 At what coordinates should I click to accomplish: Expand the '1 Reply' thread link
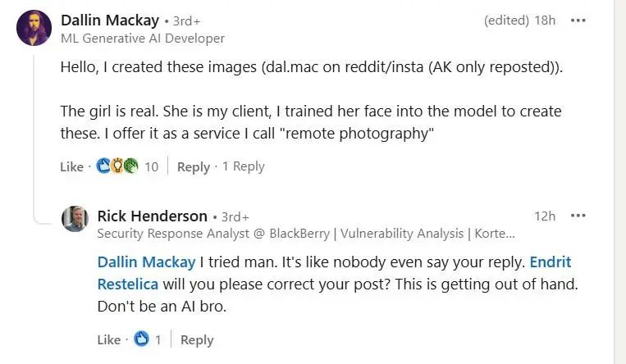243,166
